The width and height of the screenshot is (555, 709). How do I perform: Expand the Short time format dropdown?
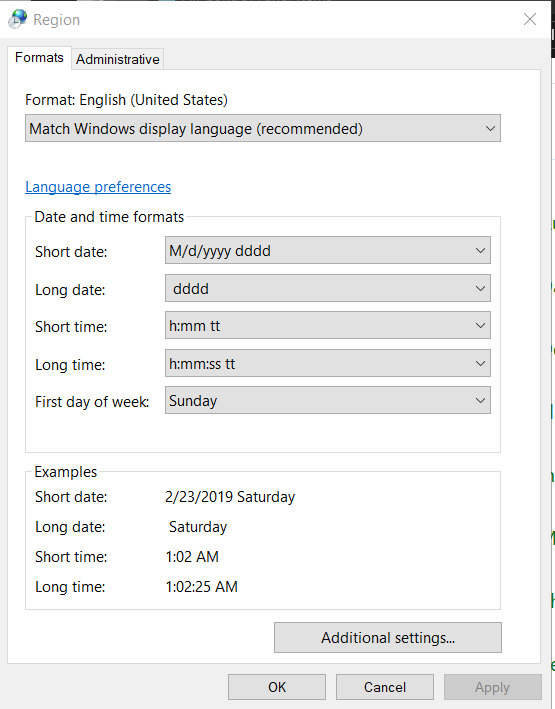pyautogui.click(x=327, y=326)
